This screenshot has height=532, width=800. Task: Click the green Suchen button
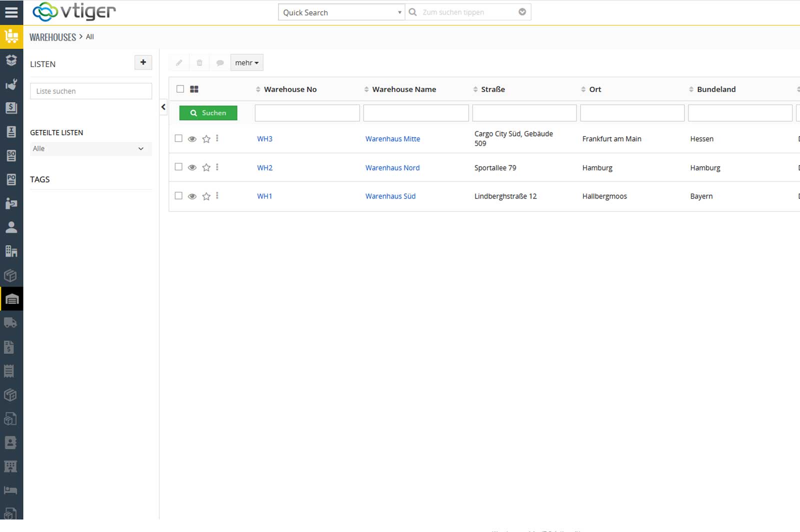point(208,113)
